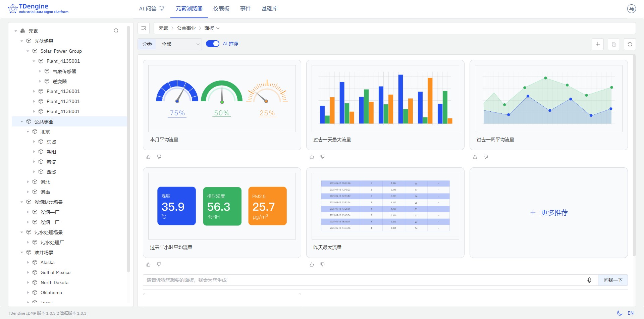Image resolution: width=644 pixels, height=319 pixels.
Task: Select 东城 in the tree
Action: [51, 142]
